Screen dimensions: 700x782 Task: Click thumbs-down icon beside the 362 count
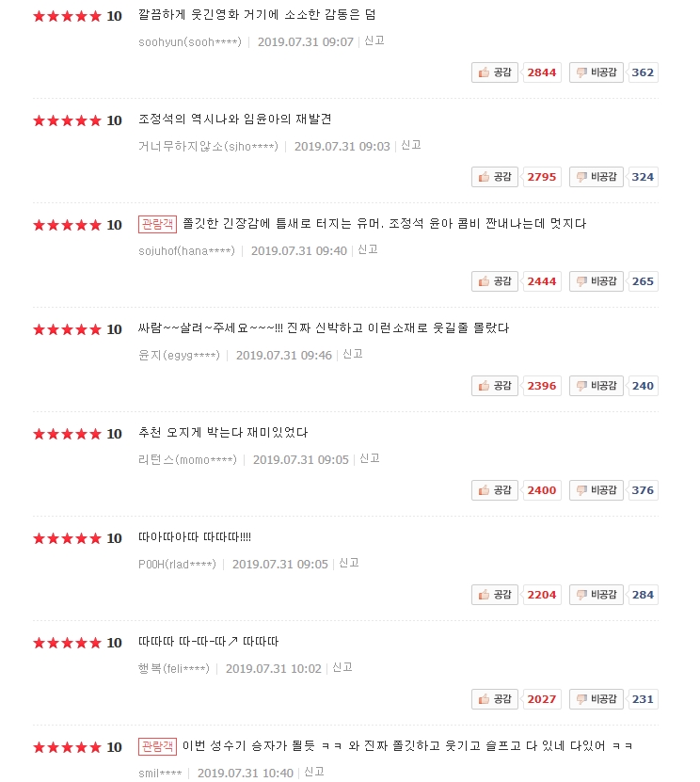(x=581, y=72)
